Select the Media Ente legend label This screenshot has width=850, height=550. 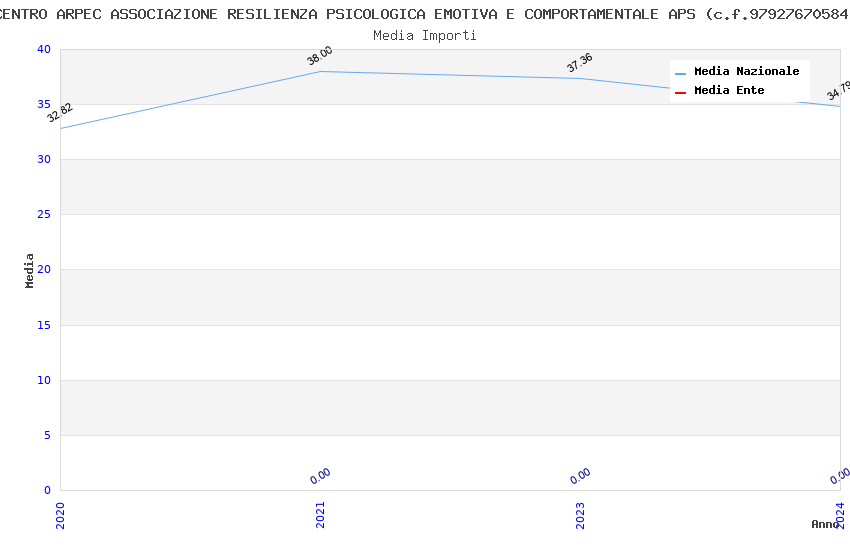[x=729, y=91]
